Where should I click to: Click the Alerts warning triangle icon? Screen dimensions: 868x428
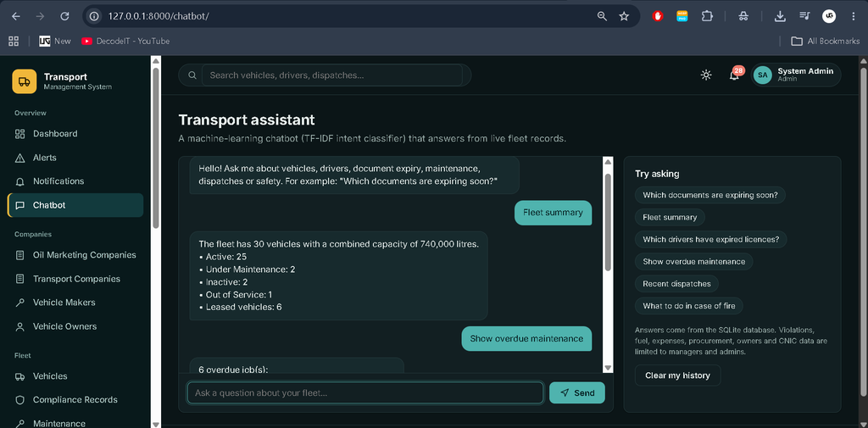20,158
